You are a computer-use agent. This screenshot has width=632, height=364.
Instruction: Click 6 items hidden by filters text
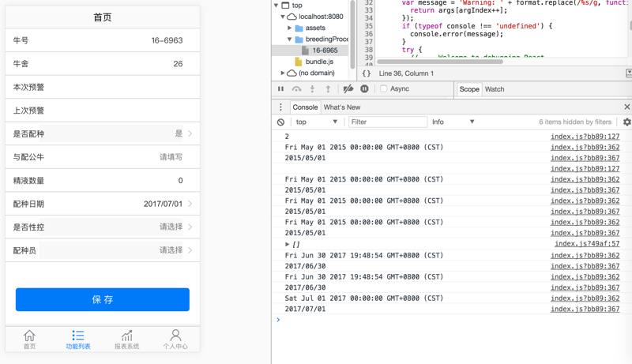(x=575, y=122)
